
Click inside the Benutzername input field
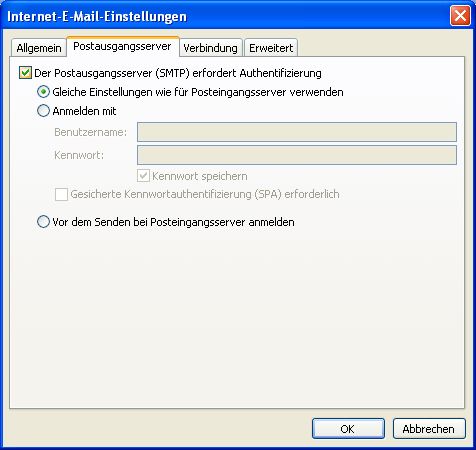(297, 132)
